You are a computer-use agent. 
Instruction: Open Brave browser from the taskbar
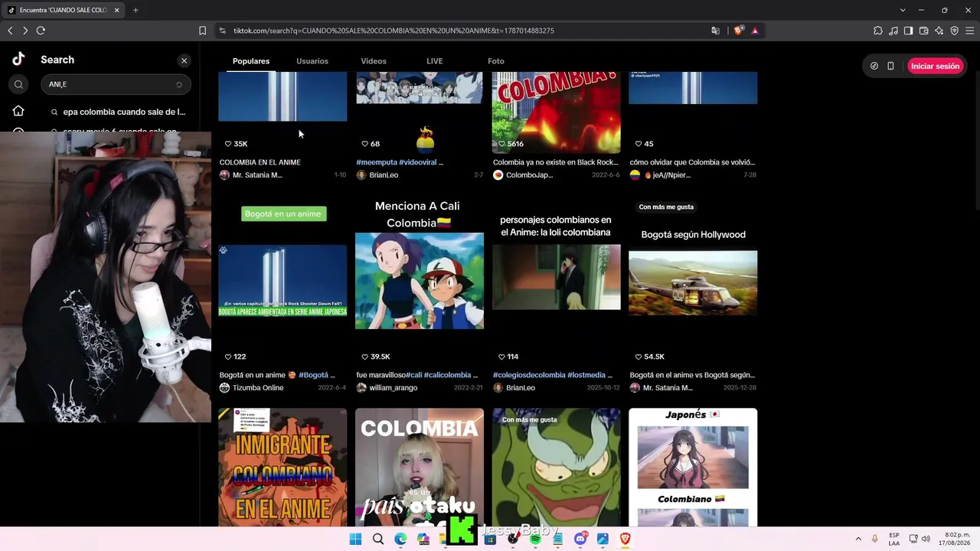(626, 540)
